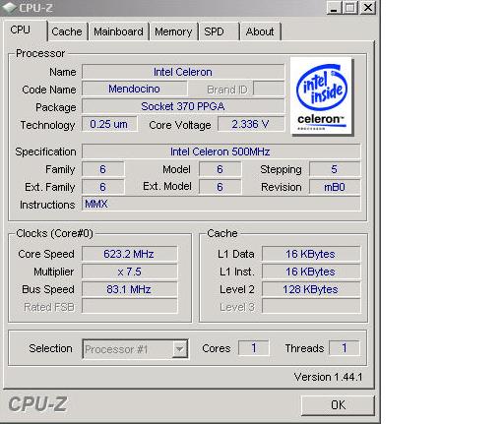The width and height of the screenshot is (504, 424).
Task: Go to the SPD tab
Action: click(219, 31)
